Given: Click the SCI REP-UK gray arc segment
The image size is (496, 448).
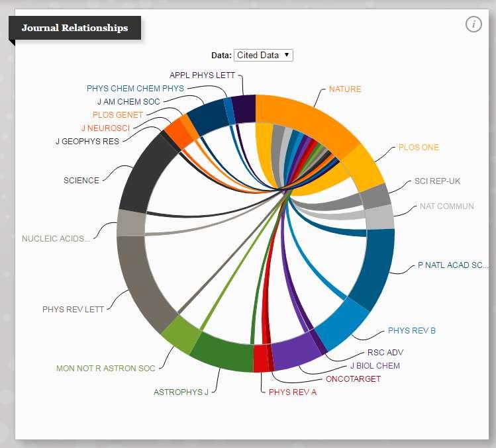Looking at the screenshot, I should (375, 197).
